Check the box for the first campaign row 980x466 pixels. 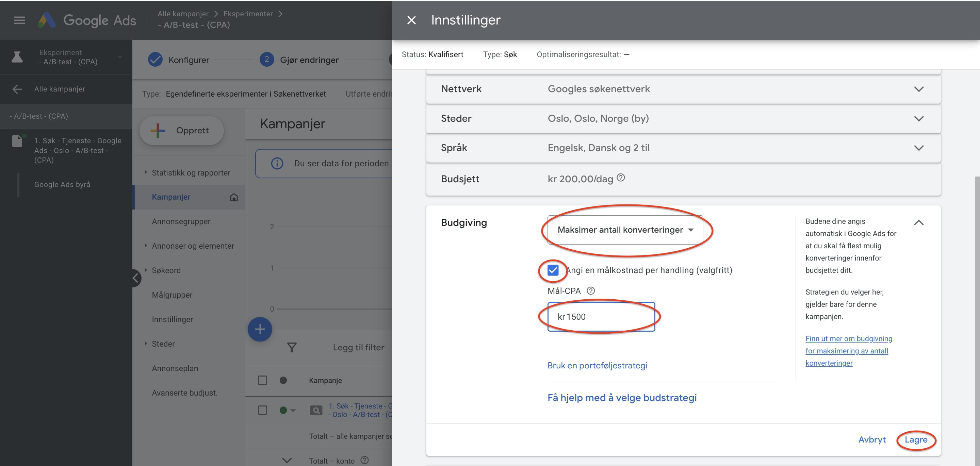262,410
